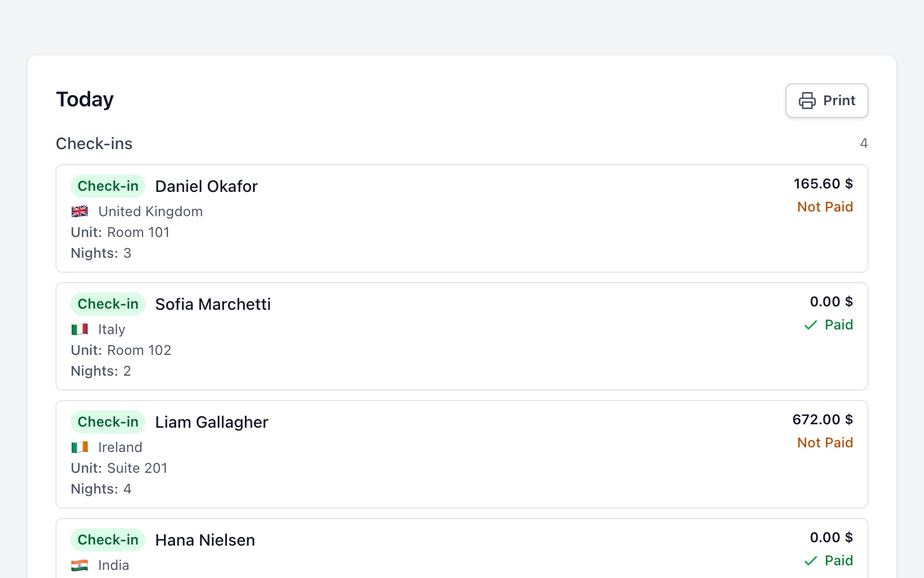Viewport: 924px width, 578px height.
Task: Click the Check-ins section heading
Action: tap(94, 143)
